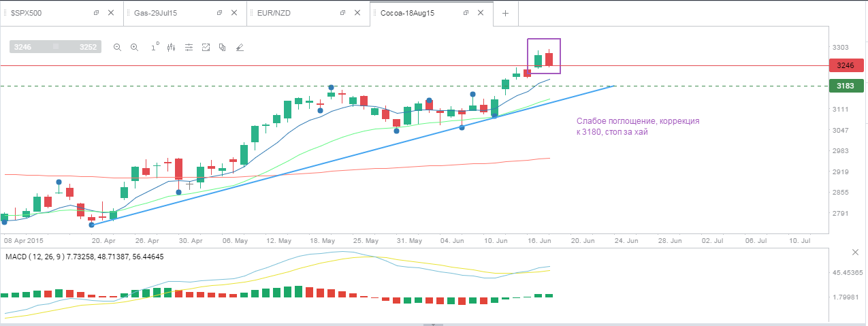This screenshot has height=326, width=868.
Task: Click the red 3246 price label
Action: 846,65
